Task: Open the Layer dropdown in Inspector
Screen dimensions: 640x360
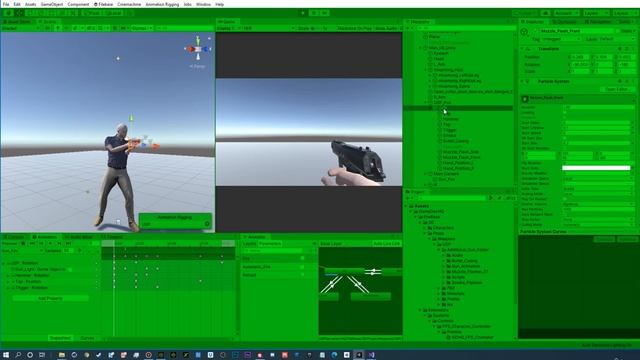Action: [x=617, y=39]
